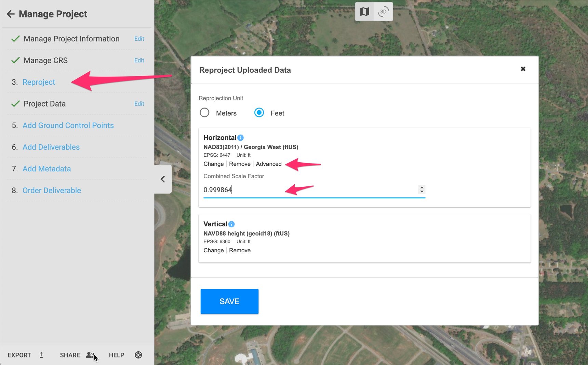This screenshot has height=365, width=588.
Task: Click Edit next to Manage CRS
Action: tap(139, 60)
